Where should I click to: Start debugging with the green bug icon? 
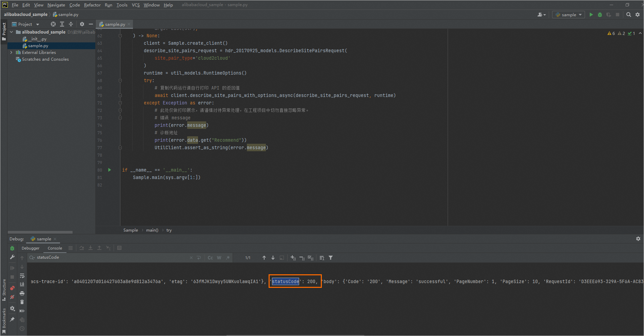click(600, 15)
